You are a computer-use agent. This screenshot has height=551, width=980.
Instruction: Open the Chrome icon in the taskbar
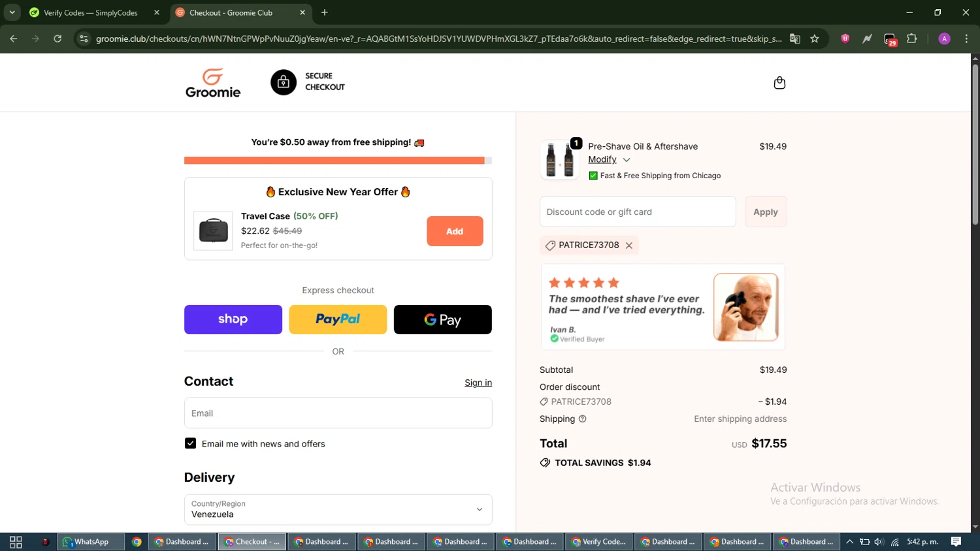tap(137, 542)
